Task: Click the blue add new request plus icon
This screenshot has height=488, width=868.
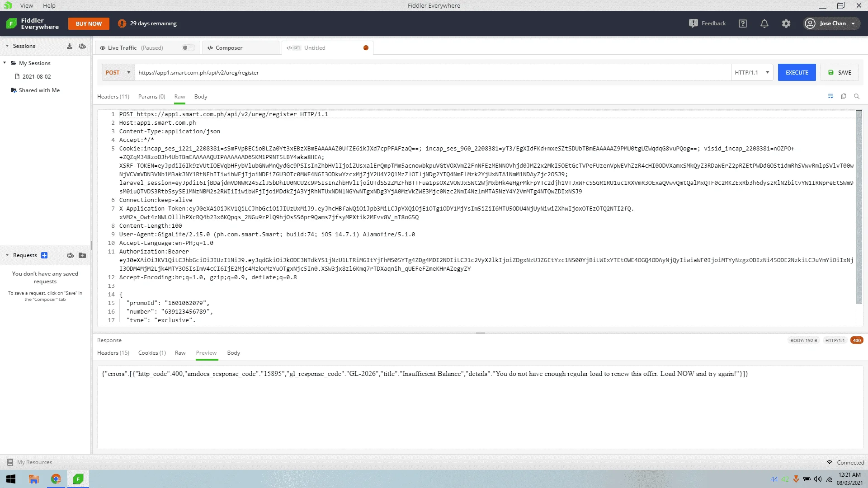Action: (44, 255)
